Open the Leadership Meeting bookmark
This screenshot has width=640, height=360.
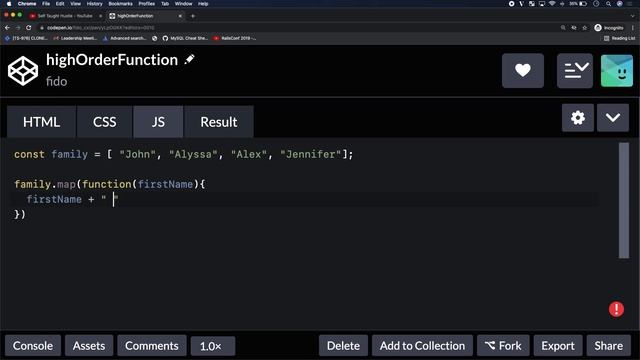(x=75, y=38)
